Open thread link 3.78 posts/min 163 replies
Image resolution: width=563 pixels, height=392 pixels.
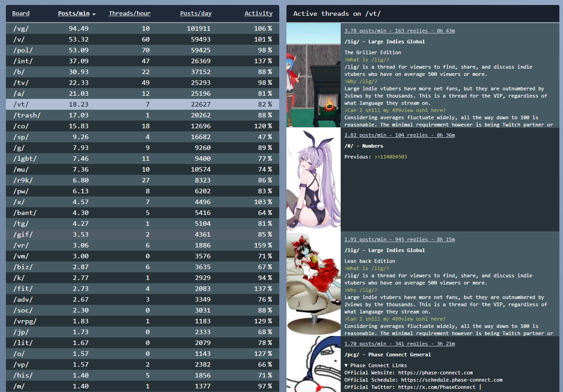point(399,31)
